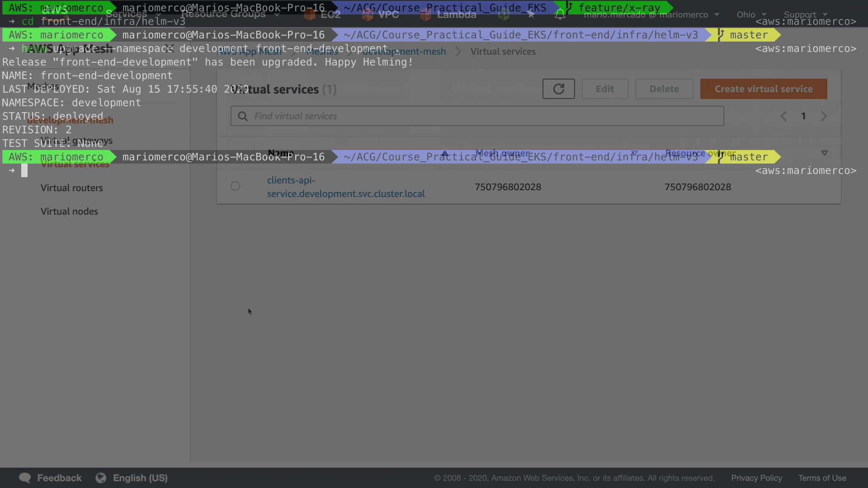Click the Lambda shortcut icon
Screen dimensions: 868x488
coord(425,14)
